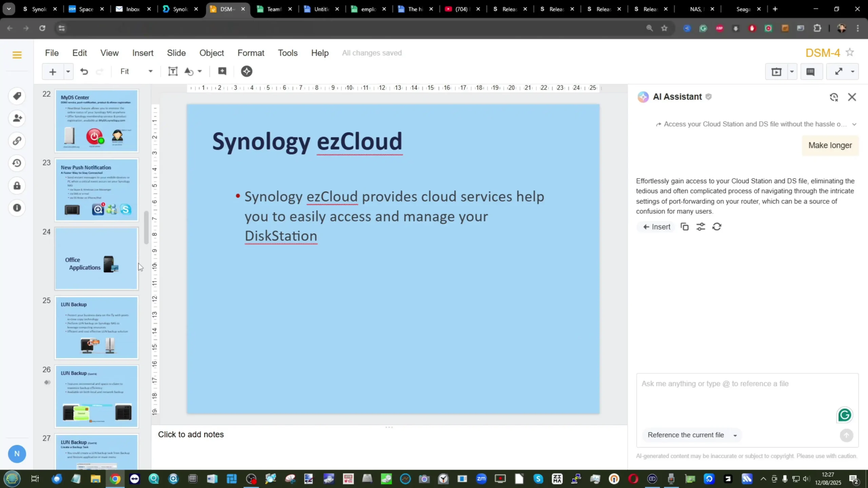Star the DSM-4 document
Image resolution: width=868 pixels, height=488 pixels.
click(x=850, y=53)
